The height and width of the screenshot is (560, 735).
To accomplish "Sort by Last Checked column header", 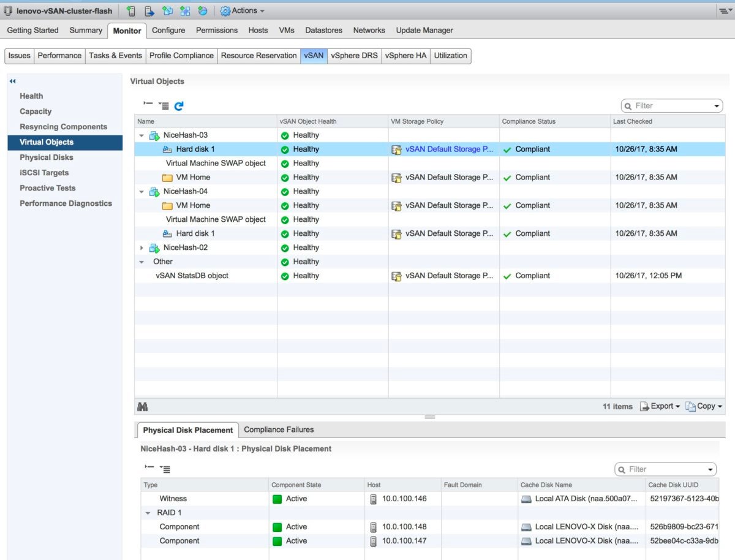I will click(x=668, y=121).
